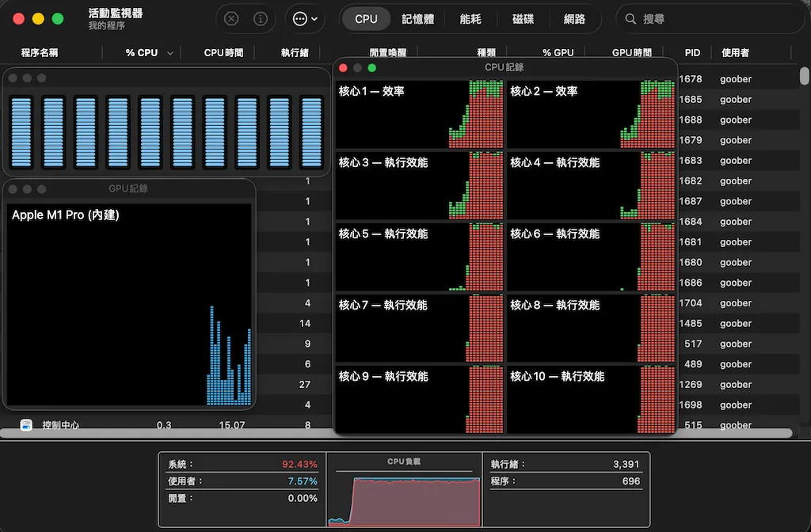Open the inspect info (i) icon

pyautogui.click(x=262, y=18)
